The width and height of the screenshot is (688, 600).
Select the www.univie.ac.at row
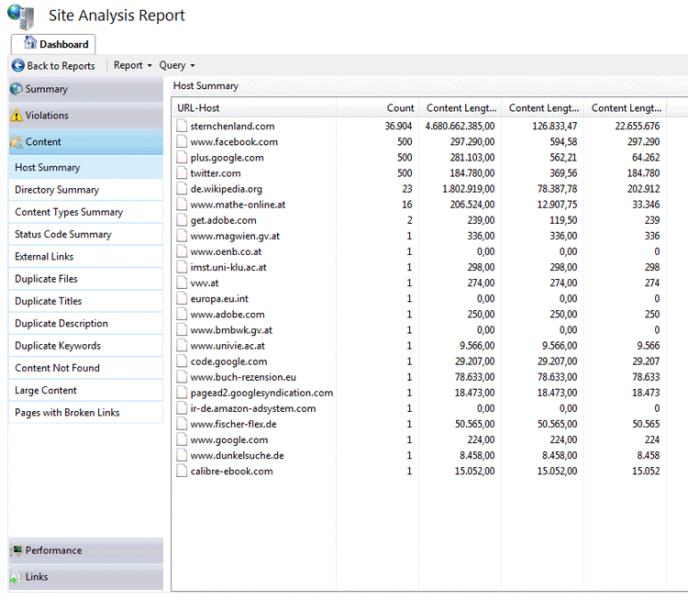(x=420, y=345)
